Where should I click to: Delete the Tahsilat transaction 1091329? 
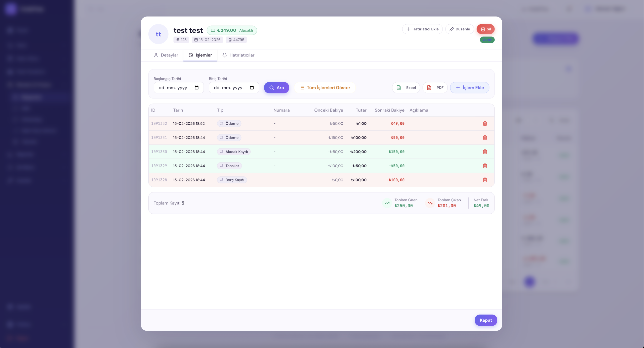[485, 166]
